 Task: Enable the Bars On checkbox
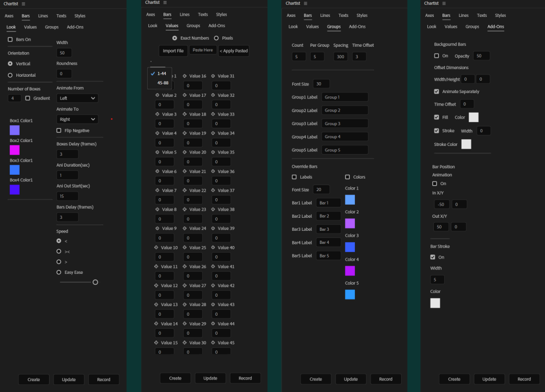click(10, 39)
